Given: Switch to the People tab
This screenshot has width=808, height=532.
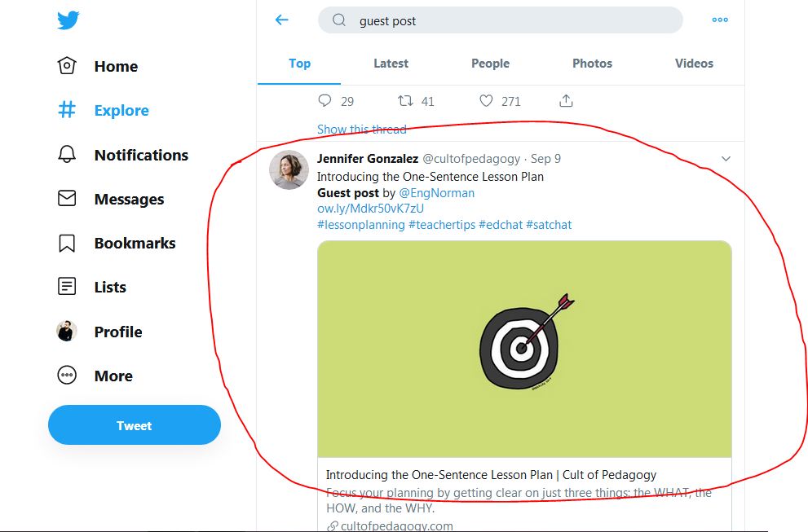Looking at the screenshot, I should [490, 64].
